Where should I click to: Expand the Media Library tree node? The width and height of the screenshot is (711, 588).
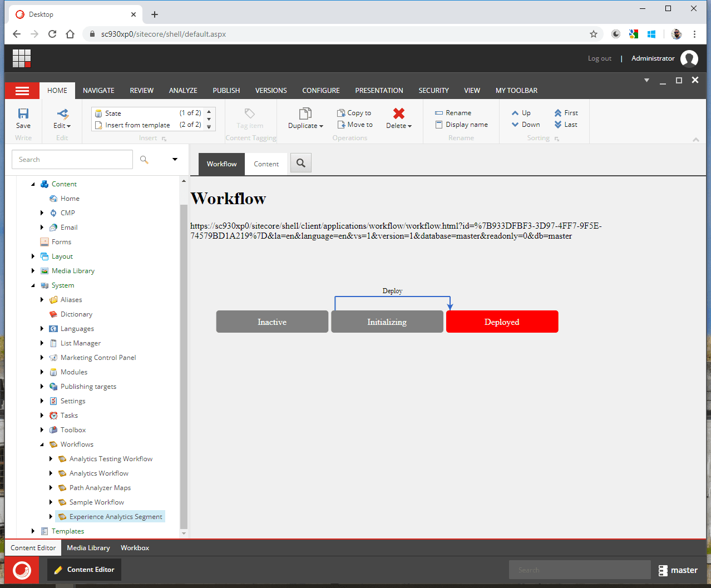click(33, 271)
